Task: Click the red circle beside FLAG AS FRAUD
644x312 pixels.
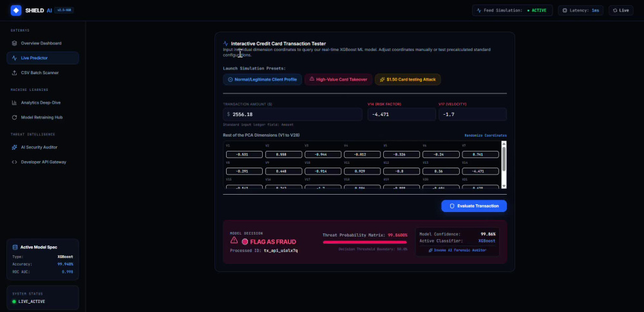Action: click(245, 242)
